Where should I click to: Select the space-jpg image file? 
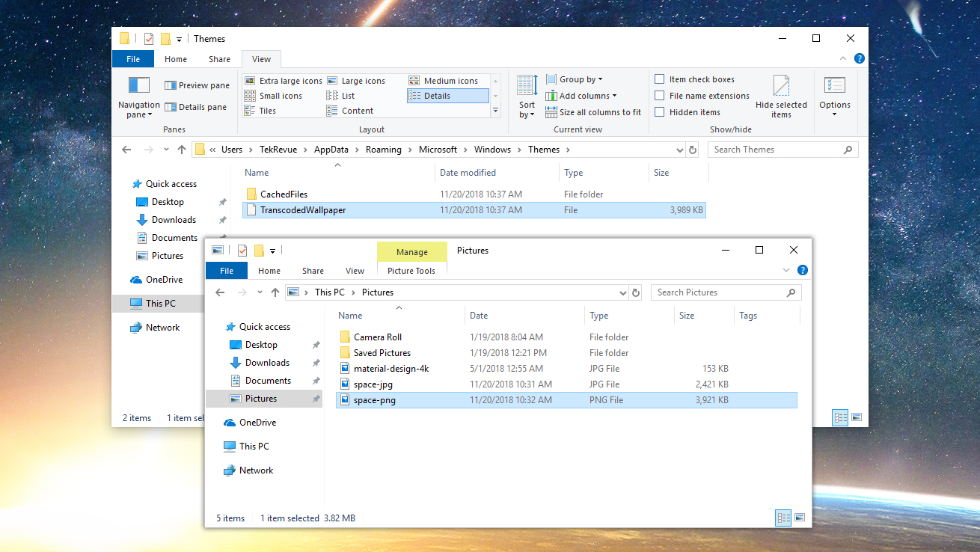point(566,384)
